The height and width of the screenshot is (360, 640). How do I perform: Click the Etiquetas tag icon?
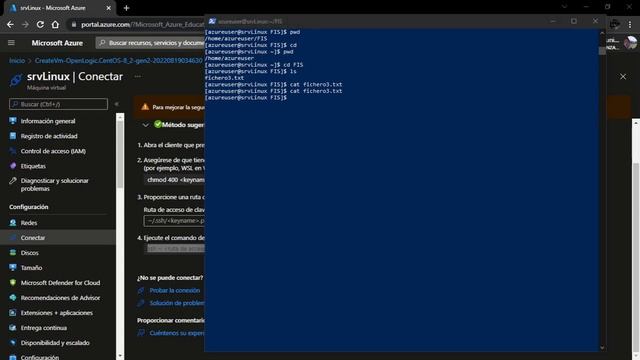[13, 166]
